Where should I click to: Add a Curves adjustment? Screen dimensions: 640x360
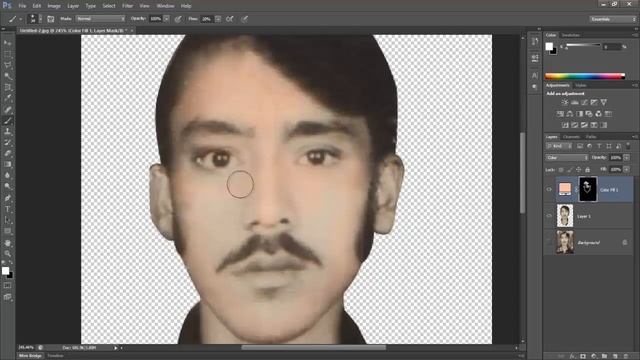click(x=584, y=102)
